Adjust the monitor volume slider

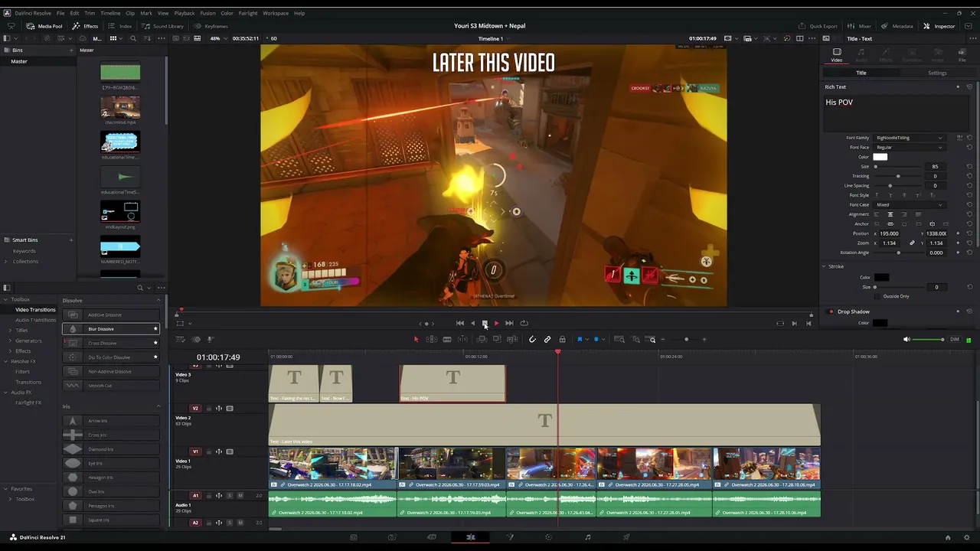click(929, 339)
